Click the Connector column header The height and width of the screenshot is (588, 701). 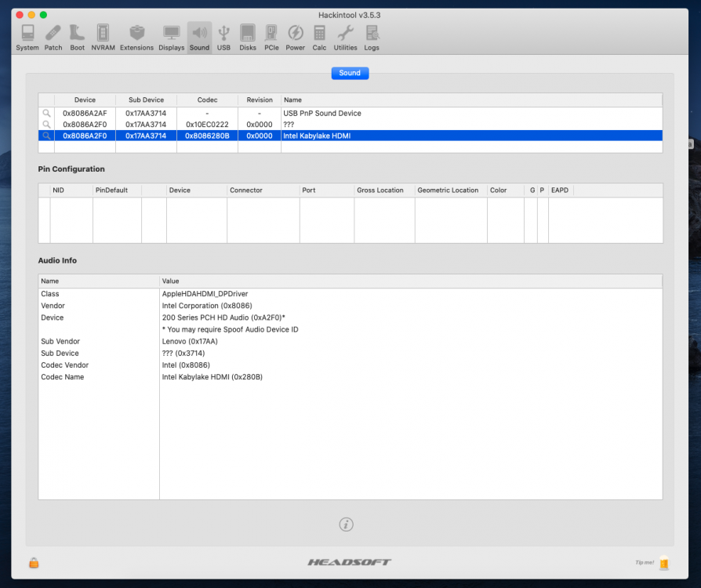[x=263, y=190]
